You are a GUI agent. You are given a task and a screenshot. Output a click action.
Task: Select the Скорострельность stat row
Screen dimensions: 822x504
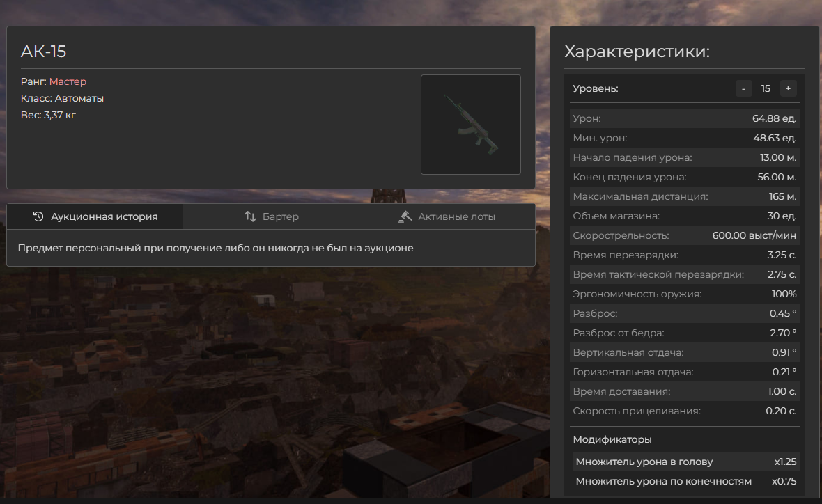(x=684, y=235)
